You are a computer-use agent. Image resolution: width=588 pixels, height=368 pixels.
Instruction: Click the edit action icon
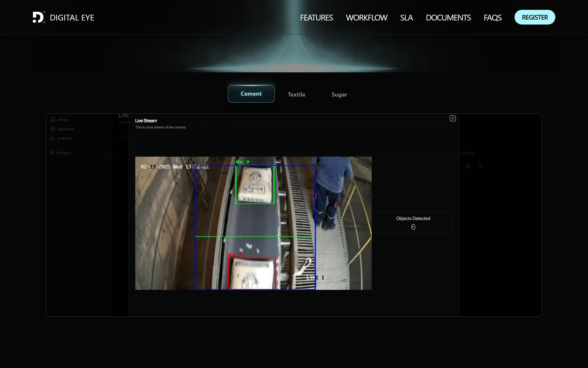click(468, 166)
